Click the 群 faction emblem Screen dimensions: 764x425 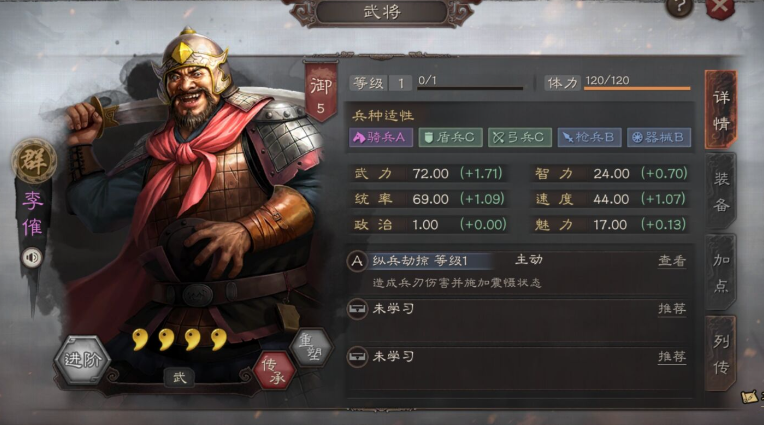click(34, 161)
